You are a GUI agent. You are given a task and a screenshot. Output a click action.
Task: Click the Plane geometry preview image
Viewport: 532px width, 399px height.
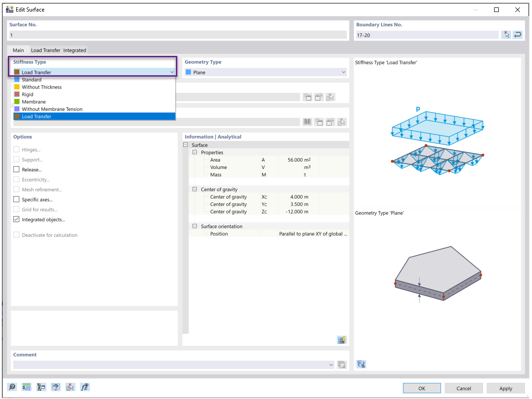pyautogui.click(x=438, y=274)
